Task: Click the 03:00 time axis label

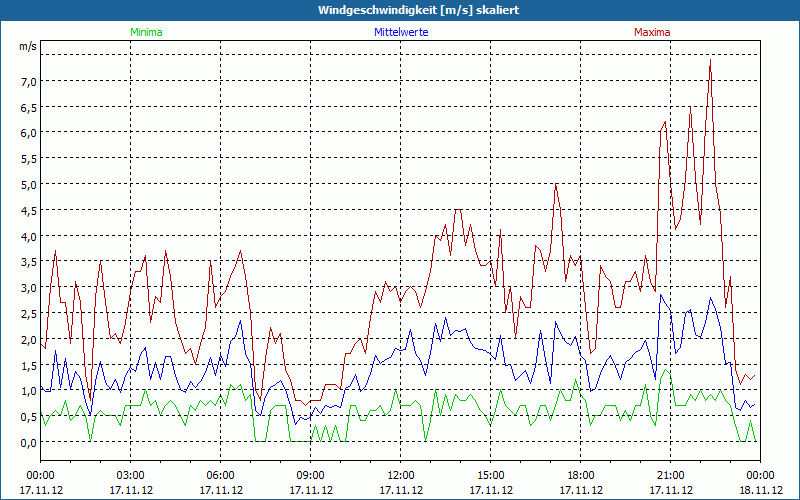Action: pyautogui.click(x=131, y=476)
